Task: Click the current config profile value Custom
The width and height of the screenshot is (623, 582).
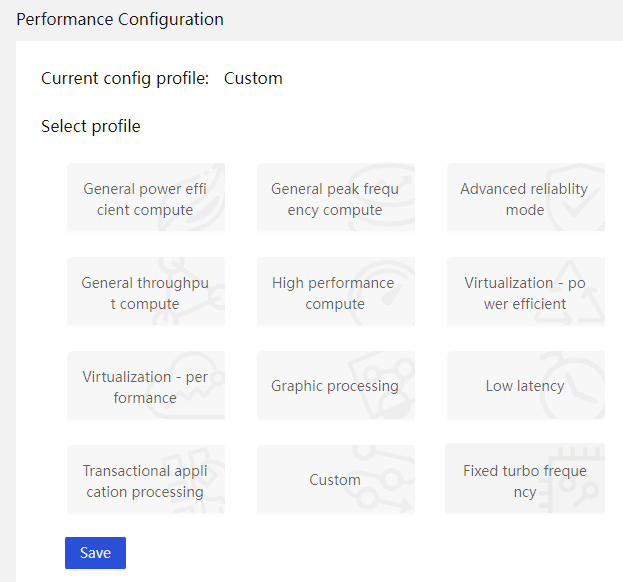Action: click(253, 78)
